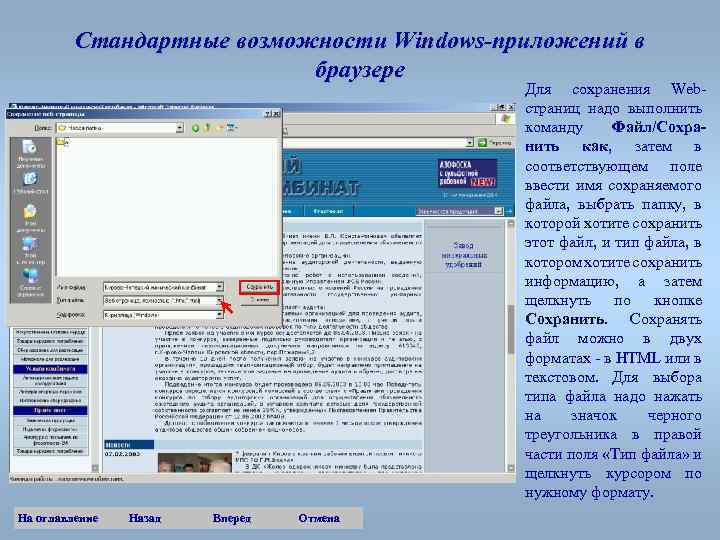Click the menu item just above 'Услуги комбината'

pos(50,359)
